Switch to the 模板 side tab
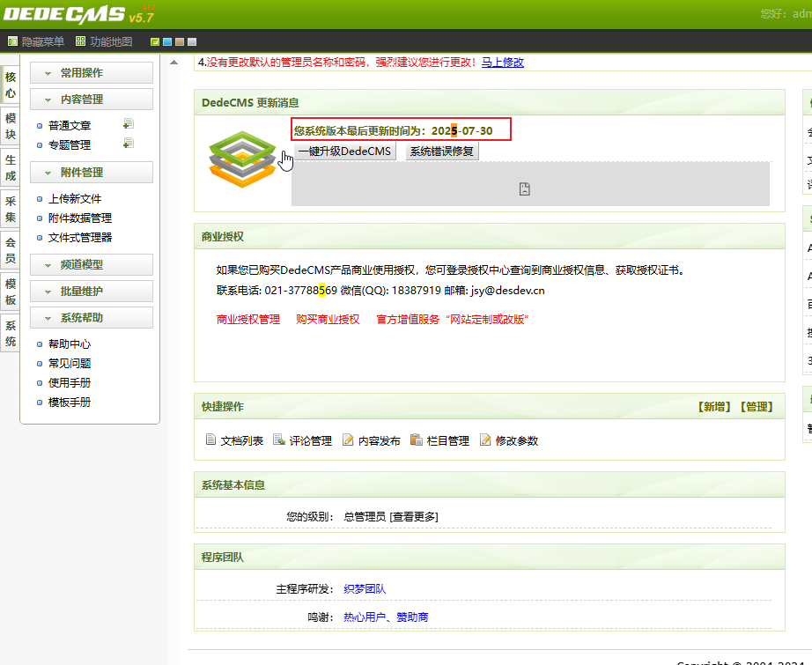The width and height of the screenshot is (812, 665). coord(11,292)
